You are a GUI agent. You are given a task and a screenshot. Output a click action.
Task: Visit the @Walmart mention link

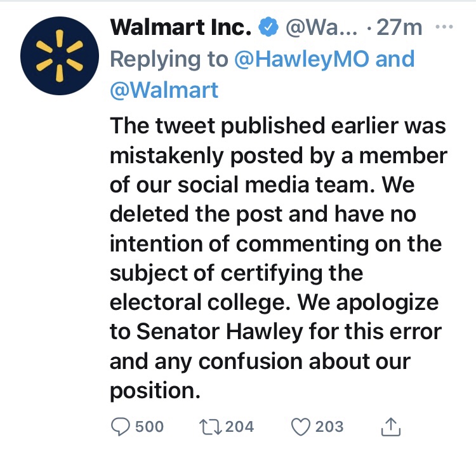pos(164,90)
